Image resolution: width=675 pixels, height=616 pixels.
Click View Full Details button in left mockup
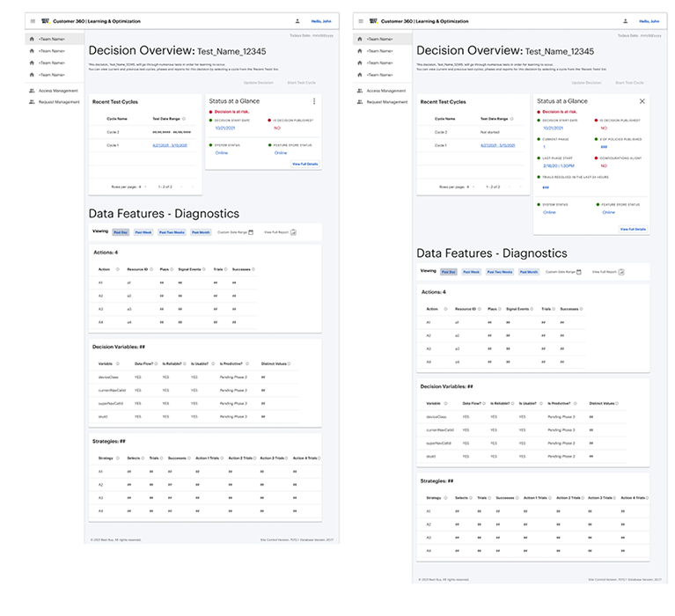(x=304, y=164)
